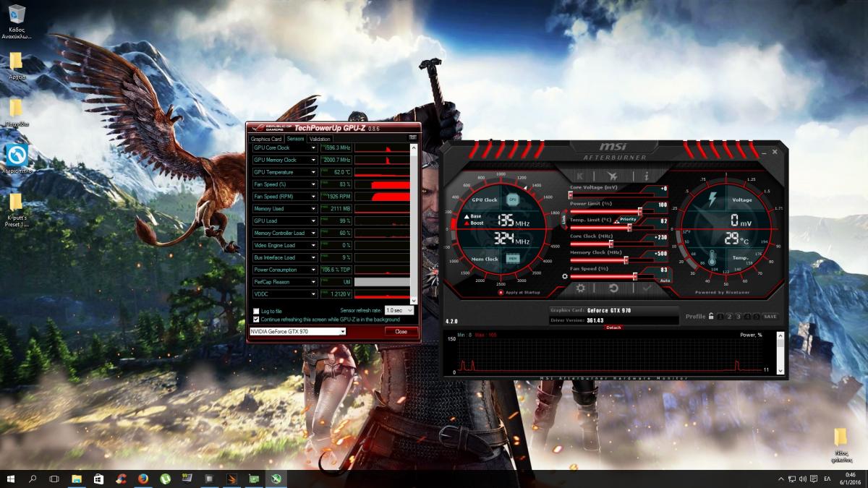The width and height of the screenshot is (868, 488).
Task: Click the GPU-Z sensors list scrollbar
Action: coord(414,223)
